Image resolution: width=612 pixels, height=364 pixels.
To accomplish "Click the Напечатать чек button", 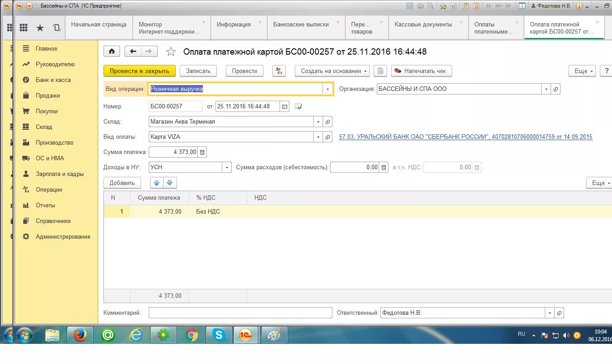I will click(422, 71).
